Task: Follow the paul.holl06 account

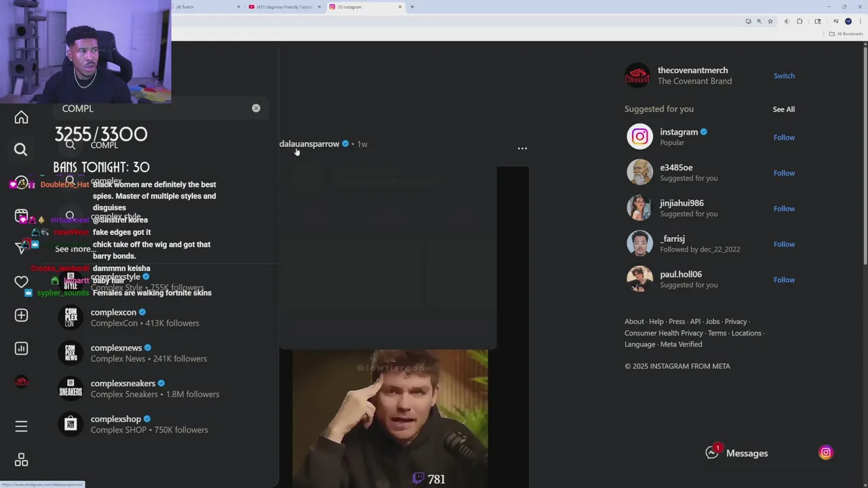Action: tap(784, 280)
